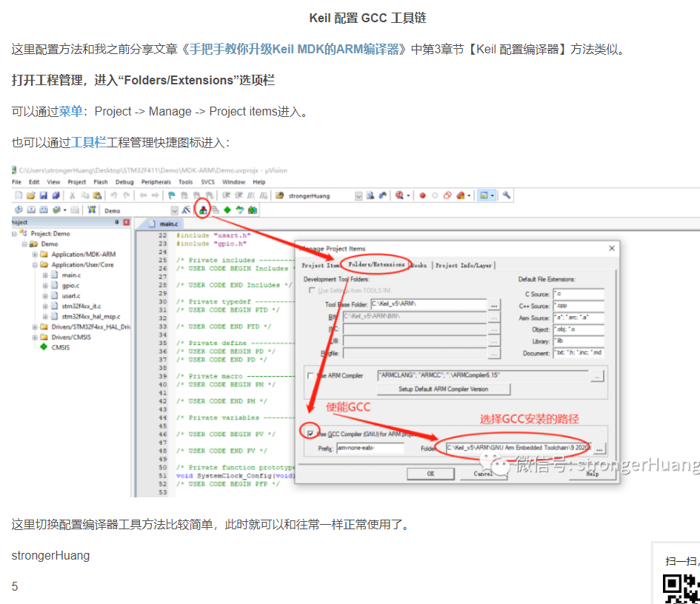The height and width of the screenshot is (604, 700).
Task: Open the Manage Project Items circled toolbar icon
Action: pyautogui.click(x=204, y=208)
